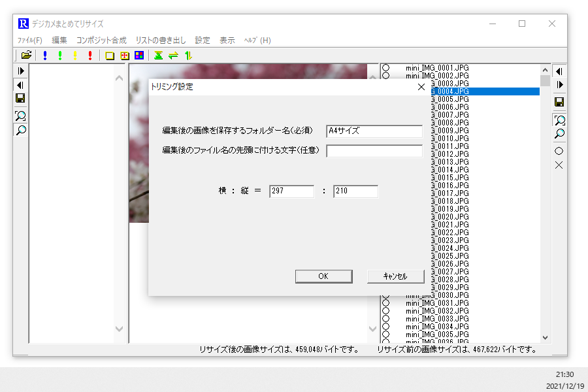This screenshot has height=392, width=588.
Task: Select mini_IMG_0002.JPG in the file list
Action: point(437,76)
